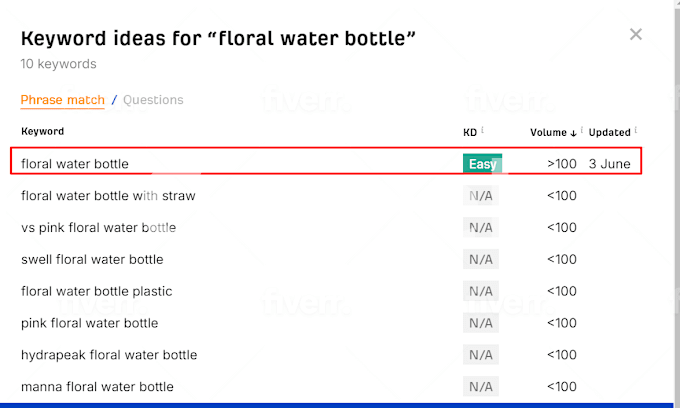Open "floral water bottle with straw" keyword
680x408 pixels.
(108, 196)
